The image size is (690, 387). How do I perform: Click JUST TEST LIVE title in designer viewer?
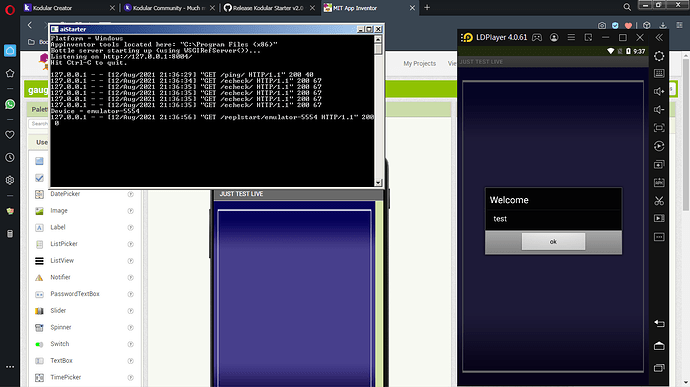[241, 194]
